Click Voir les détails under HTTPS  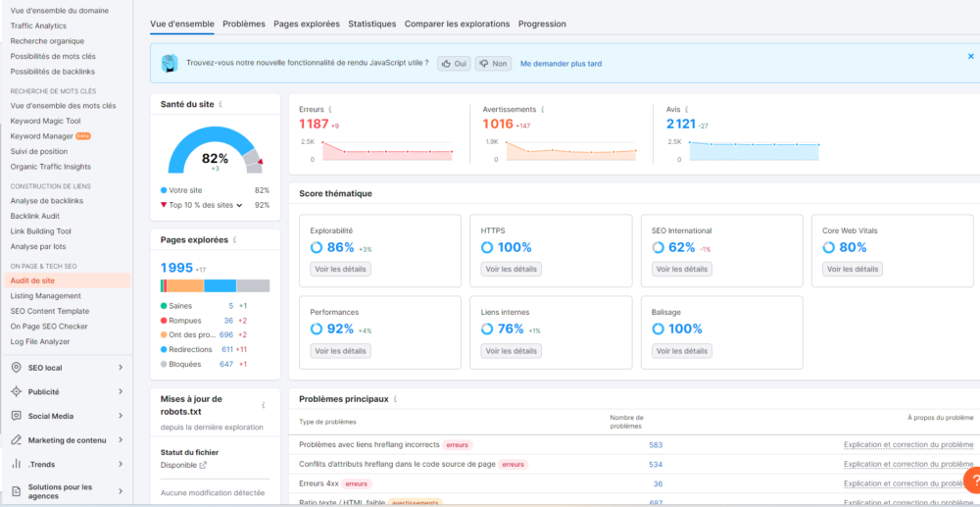coord(512,270)
